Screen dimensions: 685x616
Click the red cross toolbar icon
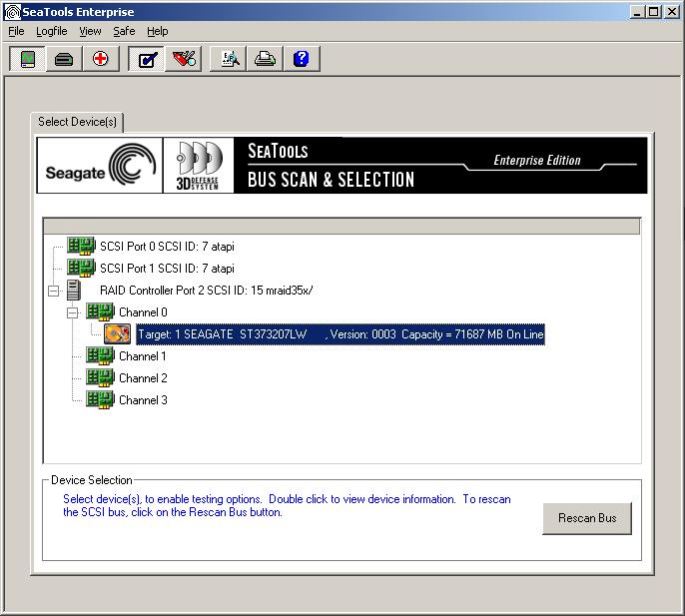click(100, 59)
